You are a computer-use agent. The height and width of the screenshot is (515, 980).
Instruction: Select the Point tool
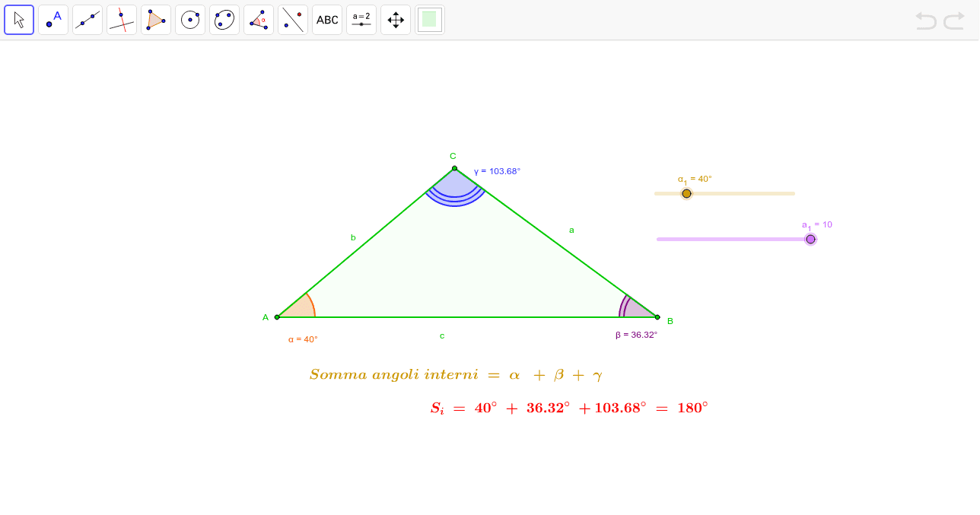pos(52,19)
